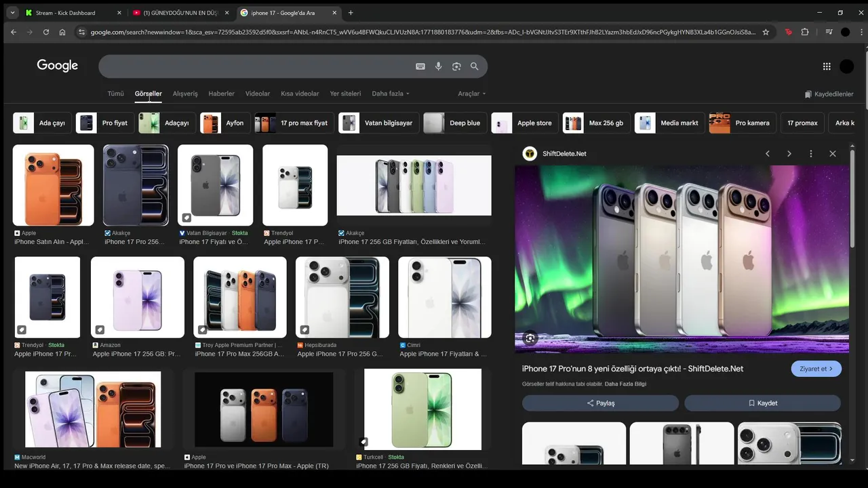This screenshot has width=868, height=488.
Task: Open the Yer siteleri tab
Action: (345, 94)
